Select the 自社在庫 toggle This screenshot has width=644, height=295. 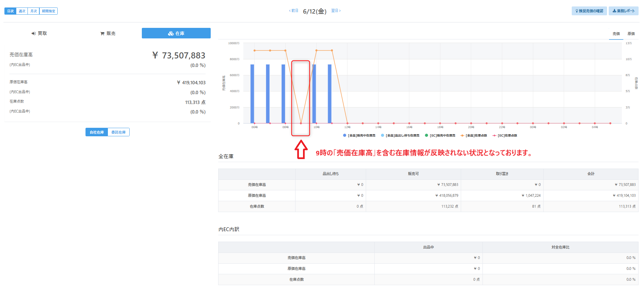97,132
